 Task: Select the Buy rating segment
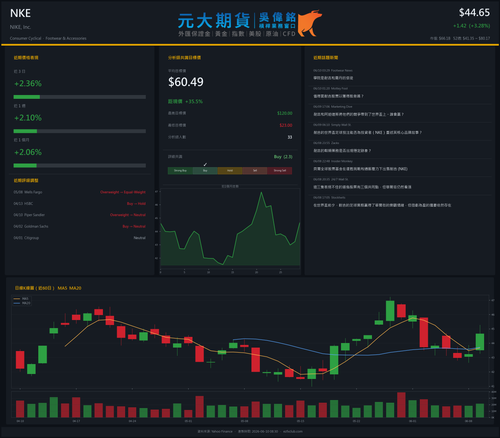tap(205, 171)
